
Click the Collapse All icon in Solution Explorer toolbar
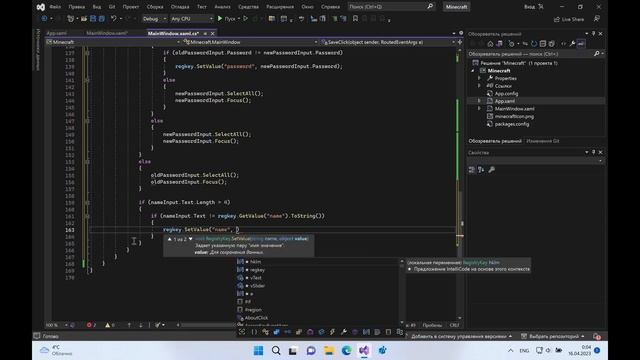542,44
